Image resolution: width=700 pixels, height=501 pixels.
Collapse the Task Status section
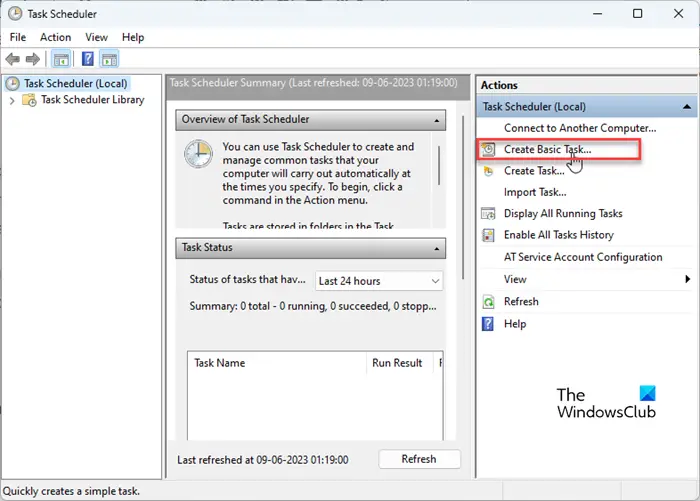[x=437, y=248]
